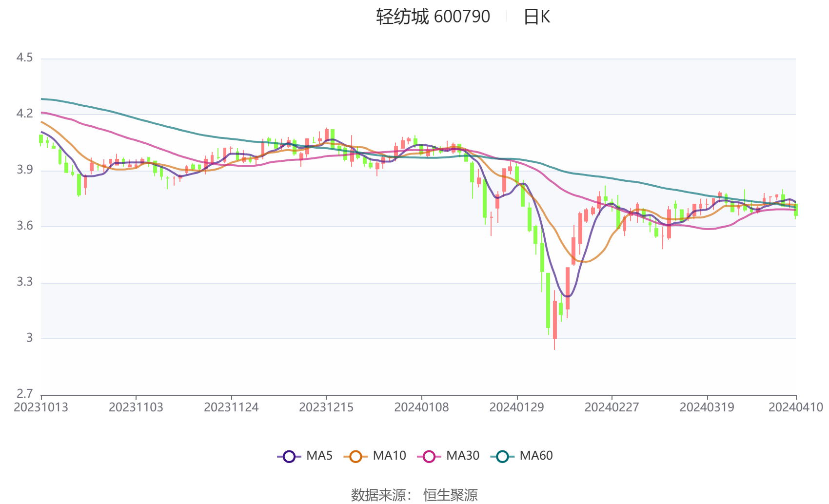Select the 20231215 date tick label

(x=326, y=407)
